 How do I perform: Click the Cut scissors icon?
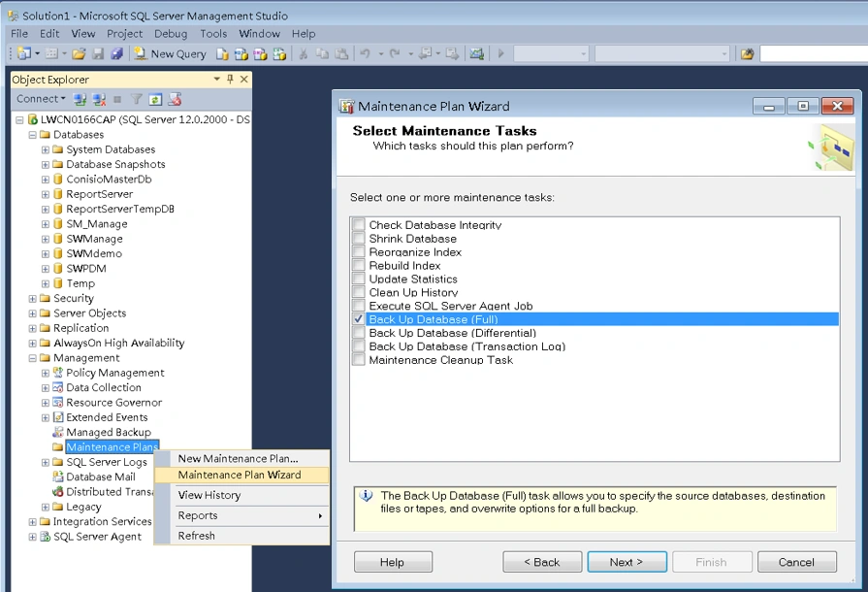(303, 53)
